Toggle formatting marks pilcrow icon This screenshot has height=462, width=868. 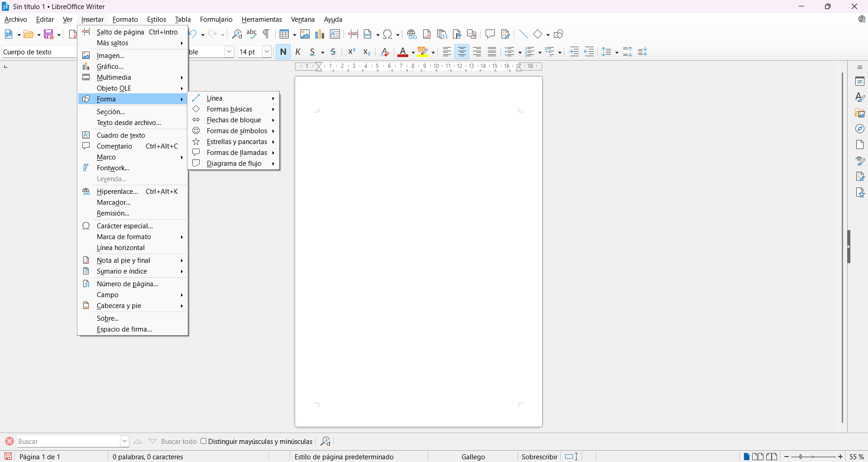(267, 34)
